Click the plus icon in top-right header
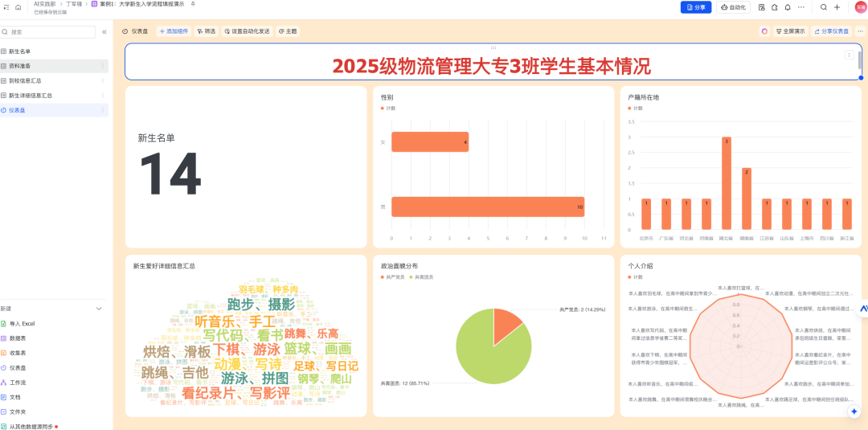The width and height of the screenshot is (868, 430). [837, 7]
